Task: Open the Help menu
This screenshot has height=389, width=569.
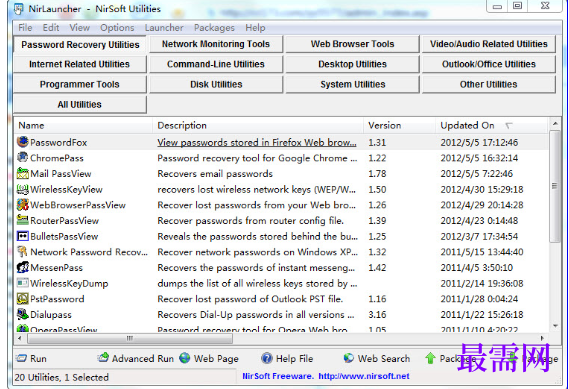Action: click(x=255, y=28)
